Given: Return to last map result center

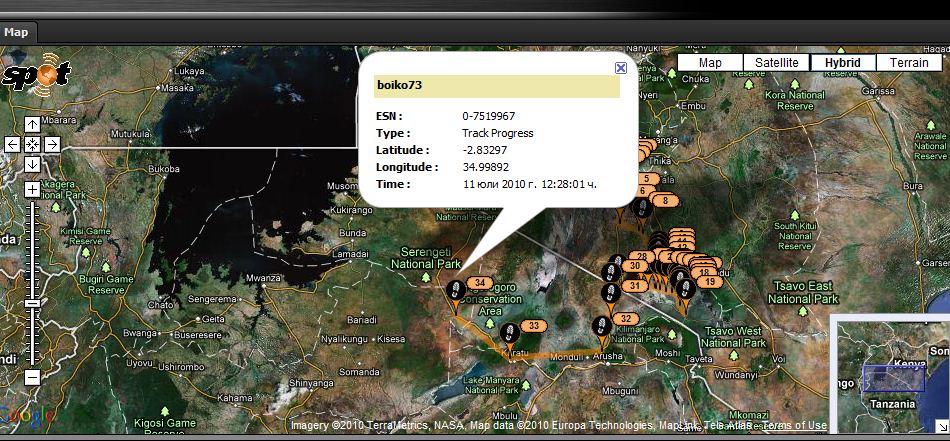Looking at the screenshot, I should pyautogui.click(x=32, y=144).
